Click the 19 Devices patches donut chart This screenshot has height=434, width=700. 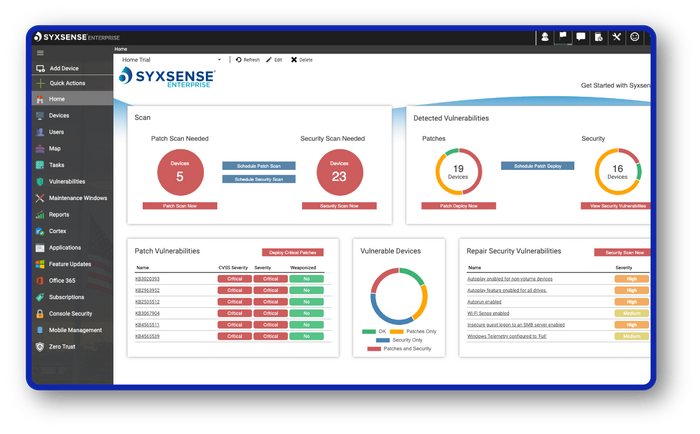click(x=458, y=172)
